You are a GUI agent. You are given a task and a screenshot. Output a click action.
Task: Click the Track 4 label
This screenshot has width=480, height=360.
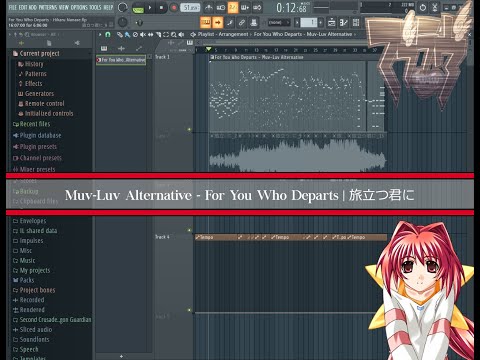point(162,237)
